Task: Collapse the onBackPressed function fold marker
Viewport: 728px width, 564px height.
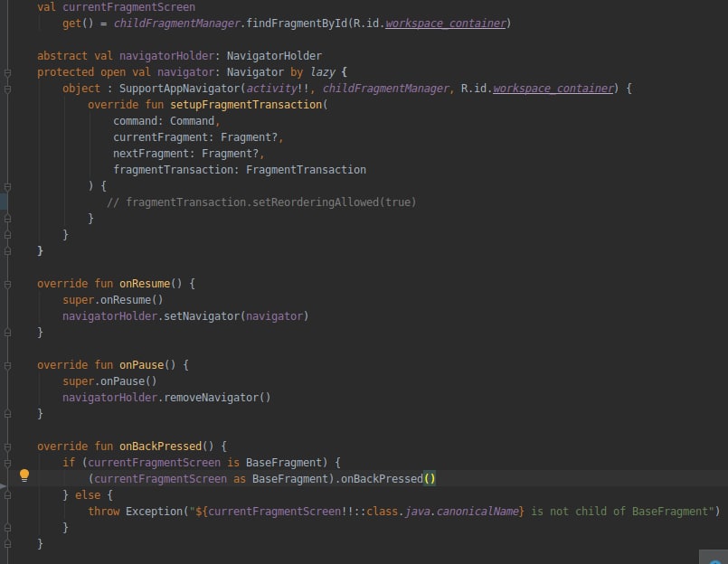Action: pos(7,447)
